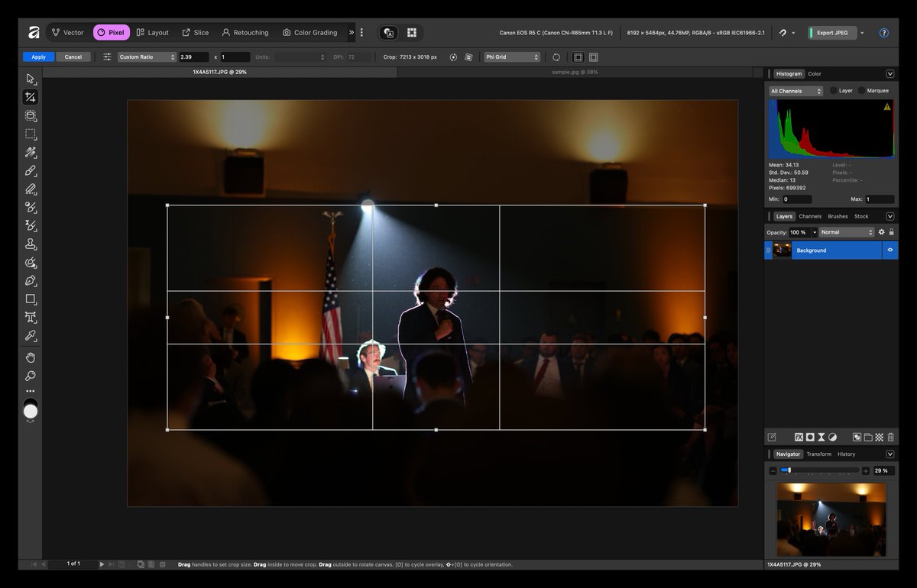
Task: Click the white color swatch
Action: [x=31, y=412]
